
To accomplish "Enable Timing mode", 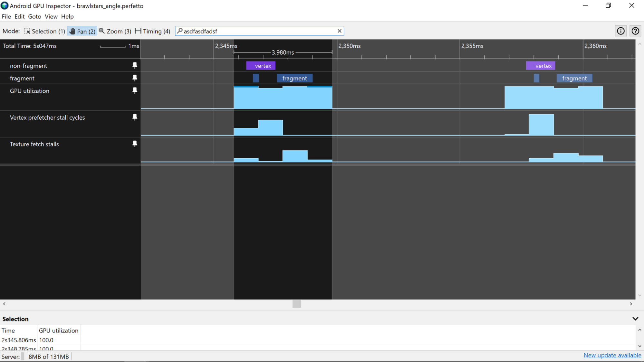I will click(x=152, y=31).
